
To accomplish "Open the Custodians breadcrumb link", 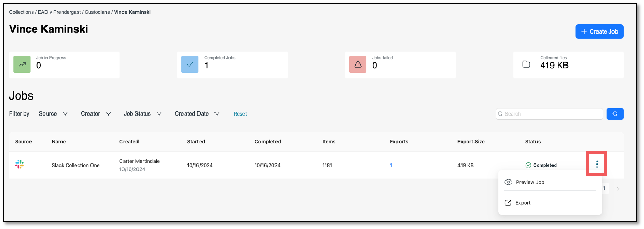I will click(x=97, y=12).
